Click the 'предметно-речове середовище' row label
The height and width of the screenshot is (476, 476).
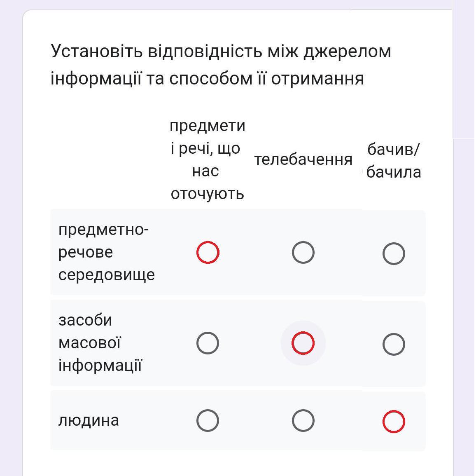(x=106, y=252)
